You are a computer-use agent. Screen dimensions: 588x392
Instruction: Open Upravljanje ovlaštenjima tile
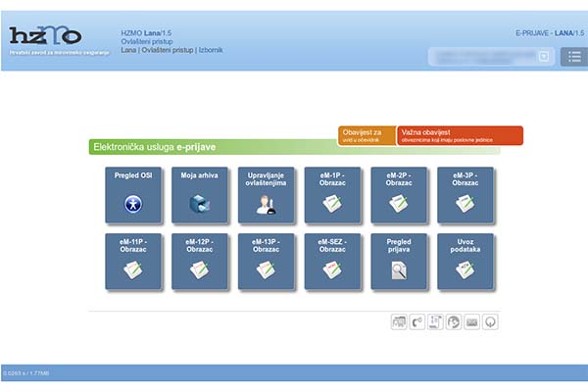pyautogui.click(x=266, y=195)
